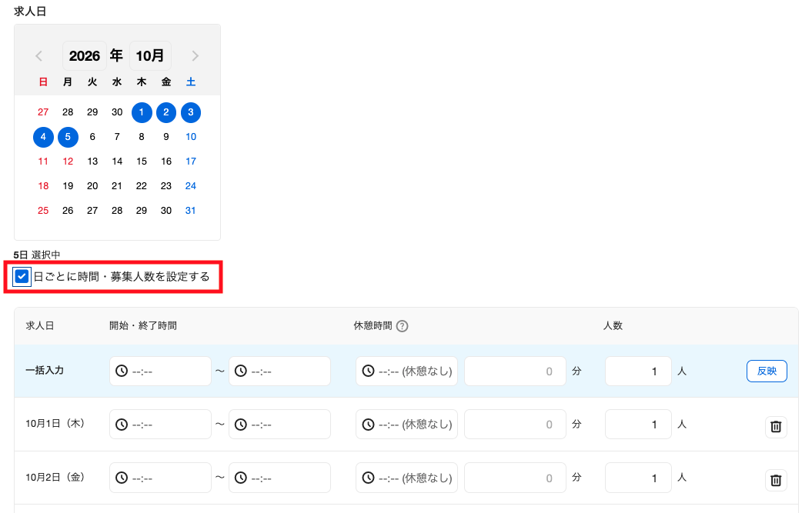This screenshot has height=513, width=812.
Task: Delete the 10月1日（木） row
Action: click(x=776, y=427)
